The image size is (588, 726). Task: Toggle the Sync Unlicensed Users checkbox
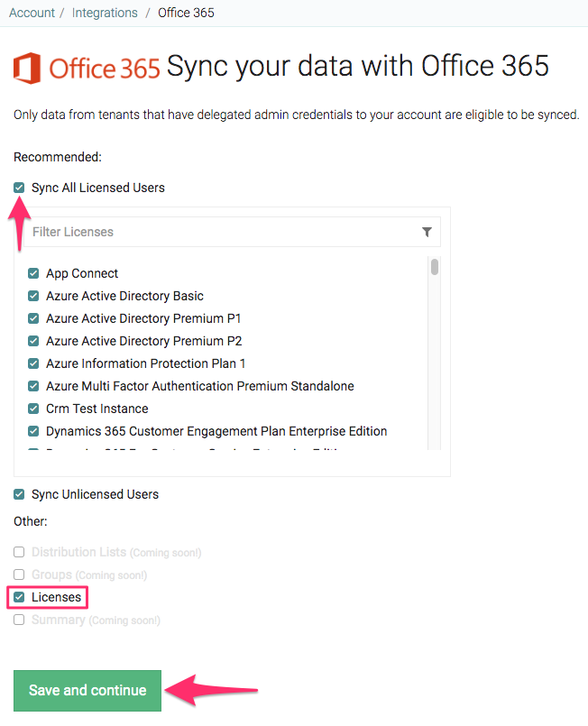click(19, 494)
